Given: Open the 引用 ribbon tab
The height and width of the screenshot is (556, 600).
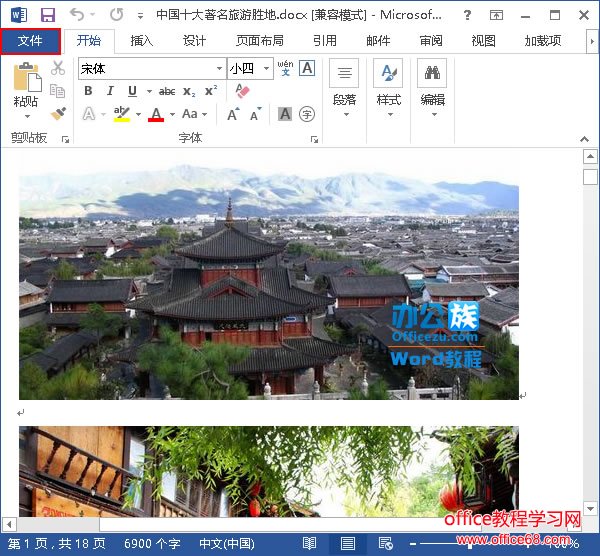Looking at the screenshot, I should click(x=324, y=41).
